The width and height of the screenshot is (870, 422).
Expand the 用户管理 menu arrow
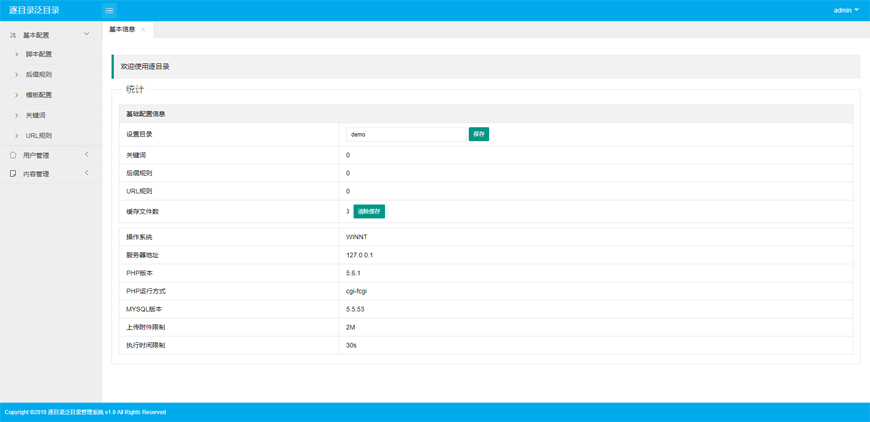tap(87, 155)
